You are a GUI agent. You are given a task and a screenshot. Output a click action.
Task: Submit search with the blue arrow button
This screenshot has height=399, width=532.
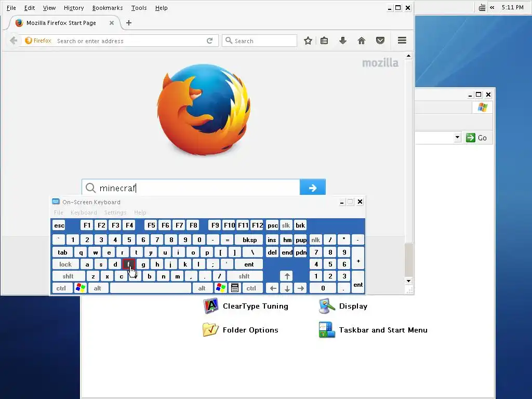(312, 187)
